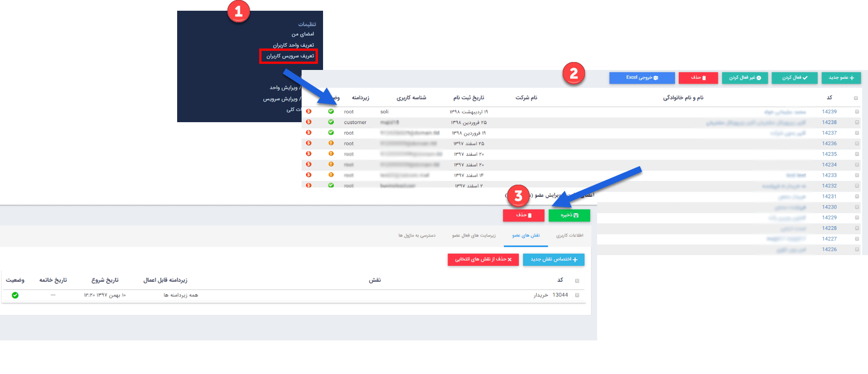Image resolution: width=868 pixels, height=374 pixels.
Task: Click the تاریخ ثبت نام column header
Action: 468,98
